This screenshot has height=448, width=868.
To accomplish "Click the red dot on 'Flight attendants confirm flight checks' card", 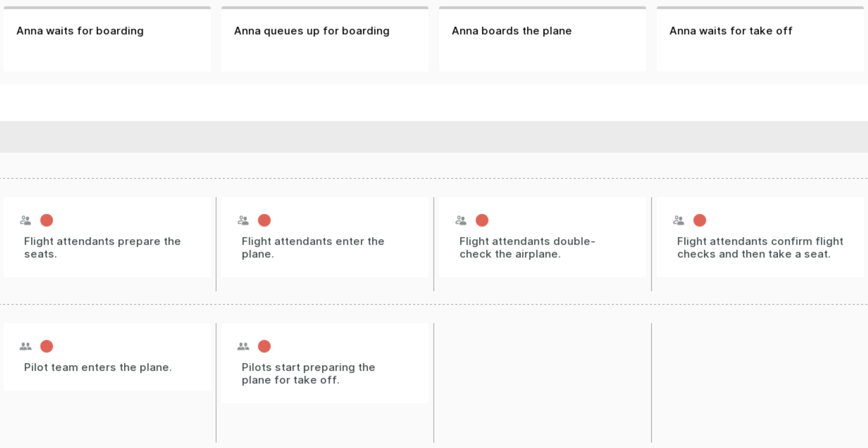I will click(x=700, y=221).
